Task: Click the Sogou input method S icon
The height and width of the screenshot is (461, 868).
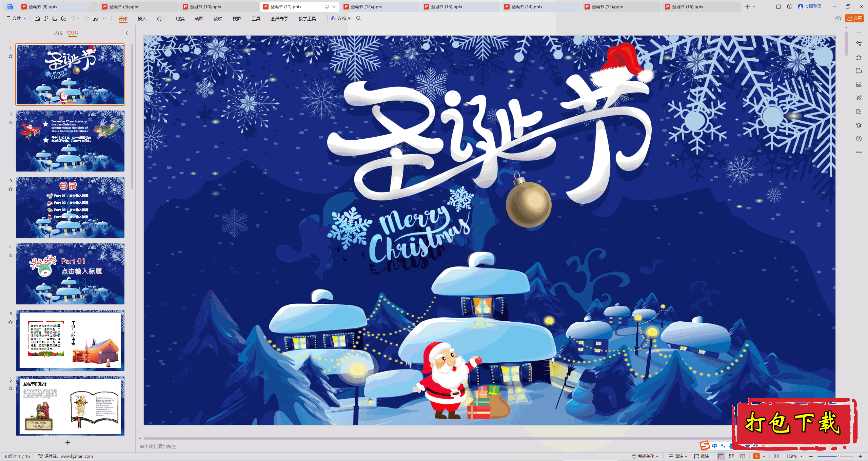Action: pyautogui.click(x=705, y=445)
